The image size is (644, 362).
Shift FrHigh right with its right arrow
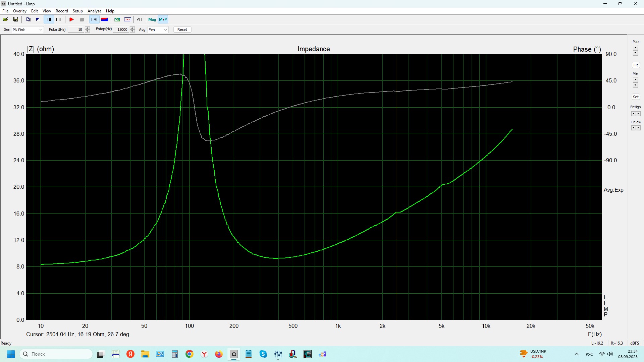tap(638, 114)
